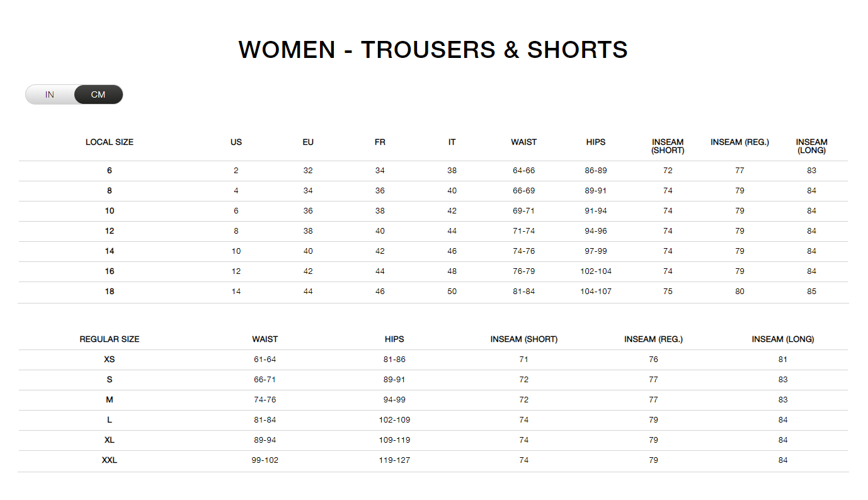Select the M regular size row label

click(x=110, y=400)
